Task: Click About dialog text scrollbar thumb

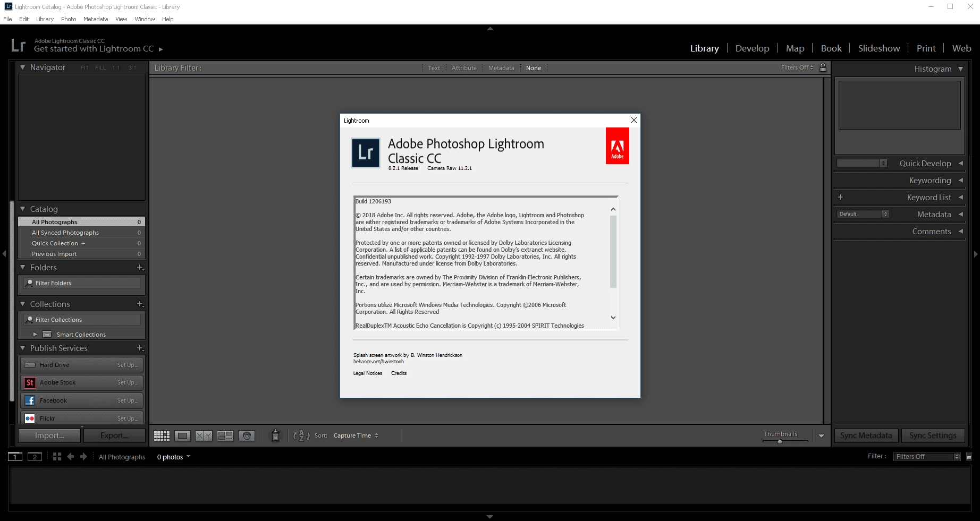Action: (613, 252)
